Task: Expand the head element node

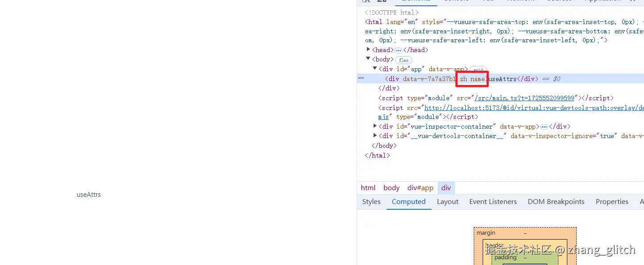Action: pyautogui.click(x=369, y=49)
